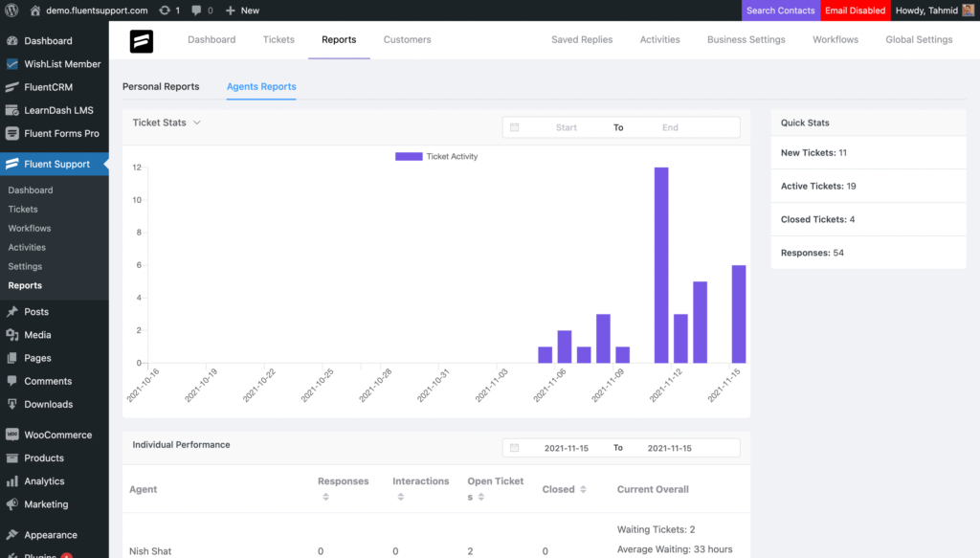Toggle Ticket Activity legend series
Screen dimensions: 980x558
(x=436, y=156)
